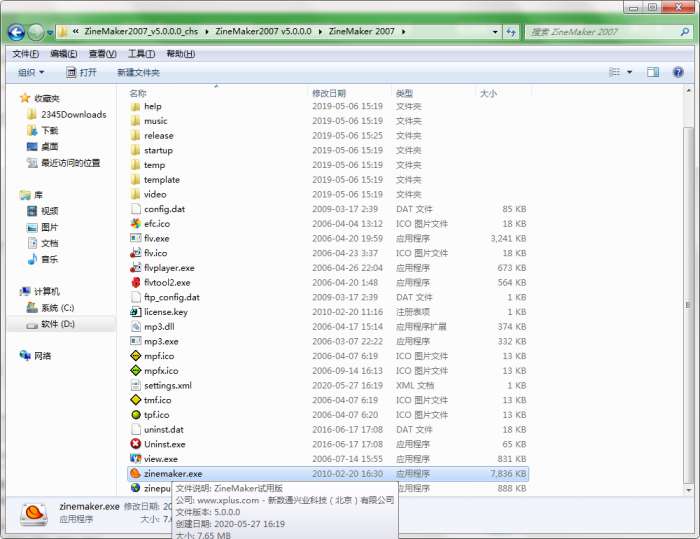Viewport: 700px width, 539px height.
Task: Click the settings.xml file icon
Action: coord(136,385)
